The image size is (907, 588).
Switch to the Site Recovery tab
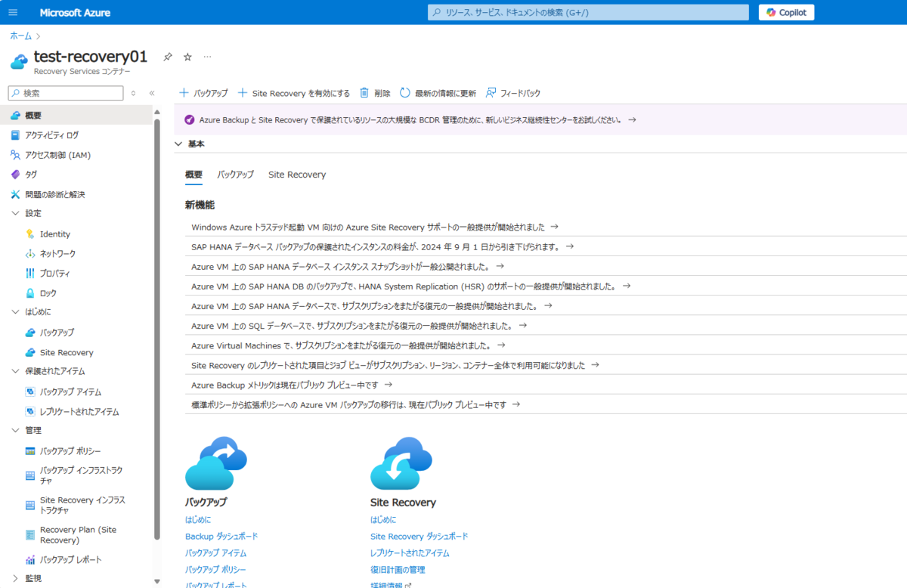tap(297, 175)
